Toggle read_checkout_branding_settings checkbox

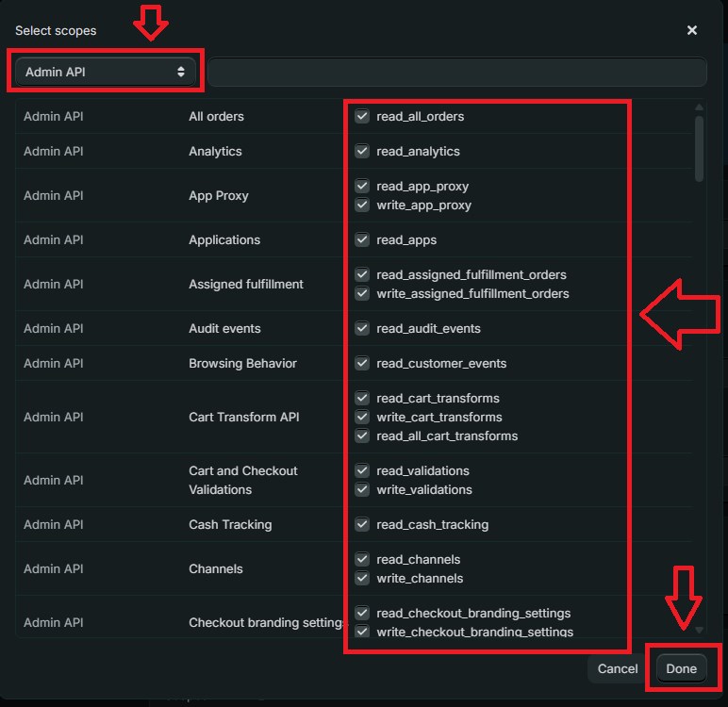pos(362,613)
